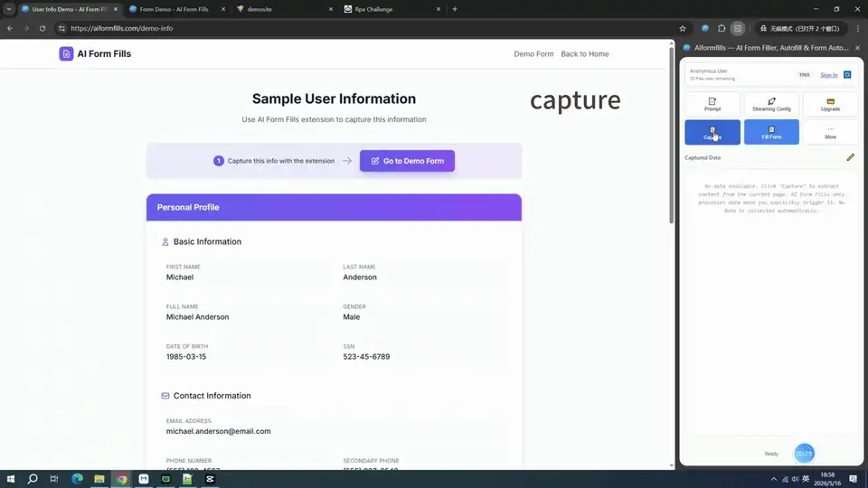Close the AIformfills side panel

pyautogui.click(x=857, y=48)
